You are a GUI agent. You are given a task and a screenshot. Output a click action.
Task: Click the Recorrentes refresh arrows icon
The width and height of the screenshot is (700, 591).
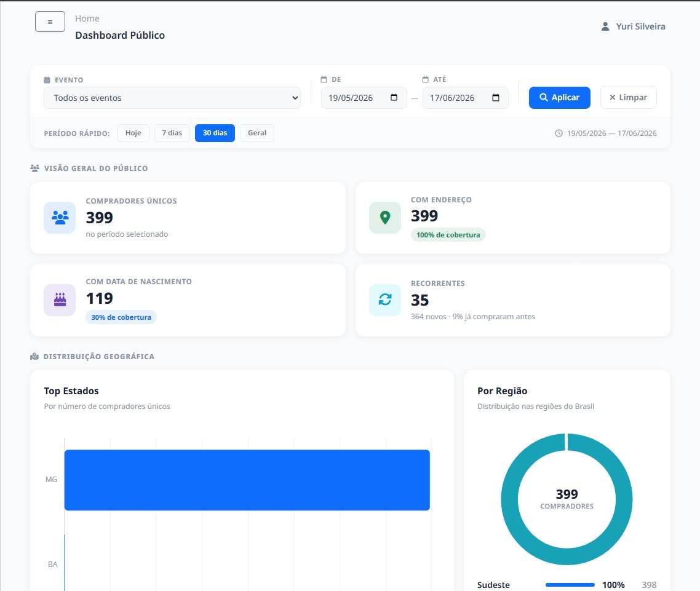pyautogui.click(x=385, y=300)
